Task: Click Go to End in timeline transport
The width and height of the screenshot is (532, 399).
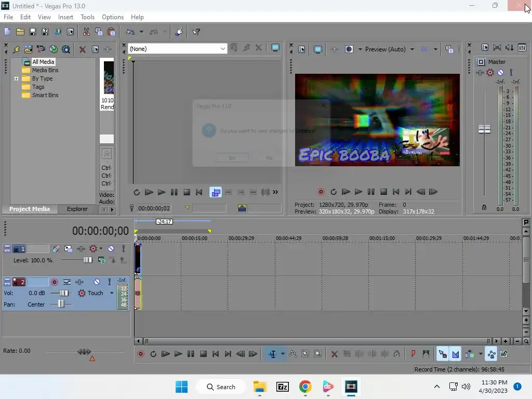Action: pos(228,354)
